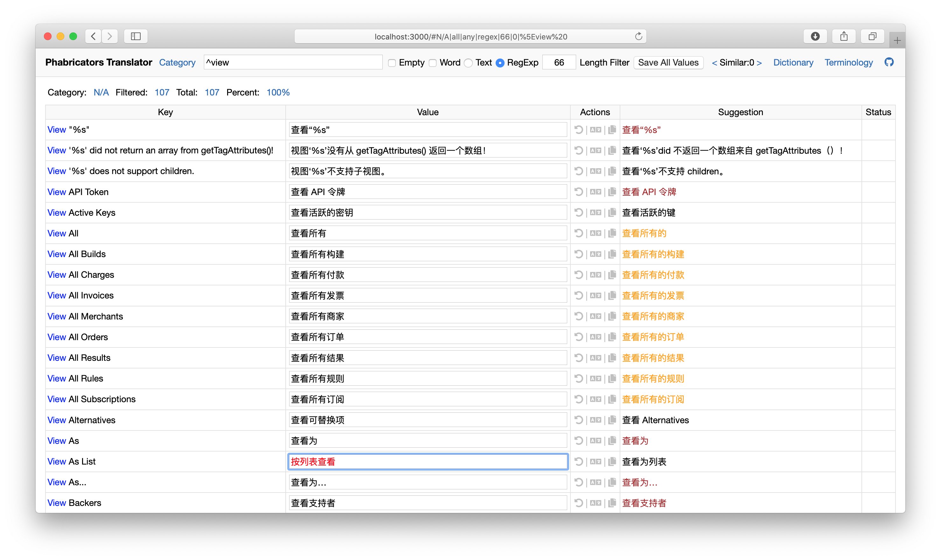Check the Word checkbox
Screen dimensions: 941x560
433,63
